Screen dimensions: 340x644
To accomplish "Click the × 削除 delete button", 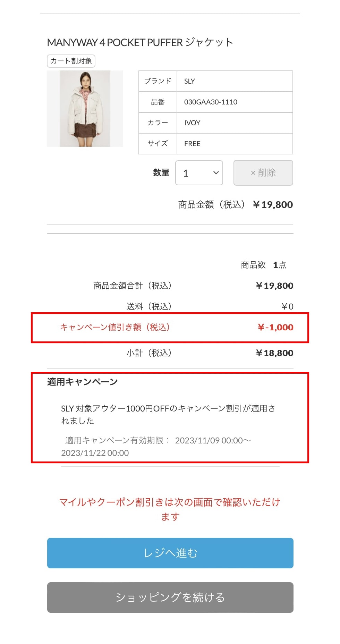I will (x=263, y=173).
